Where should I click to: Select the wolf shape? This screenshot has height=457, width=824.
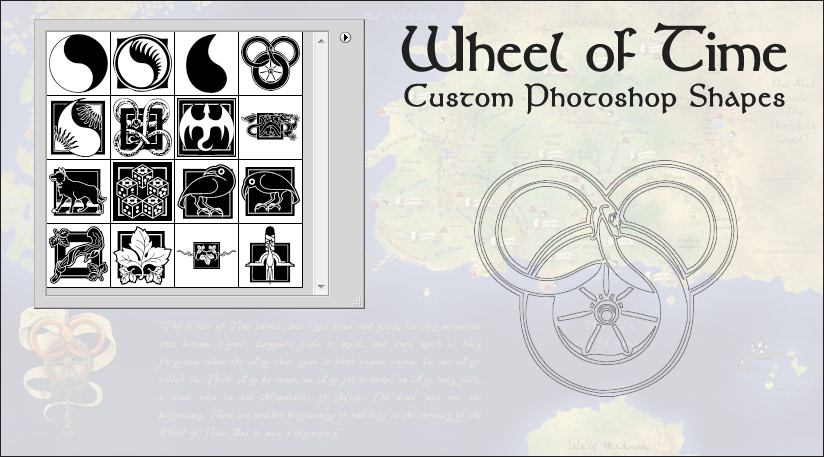(78, 192)
